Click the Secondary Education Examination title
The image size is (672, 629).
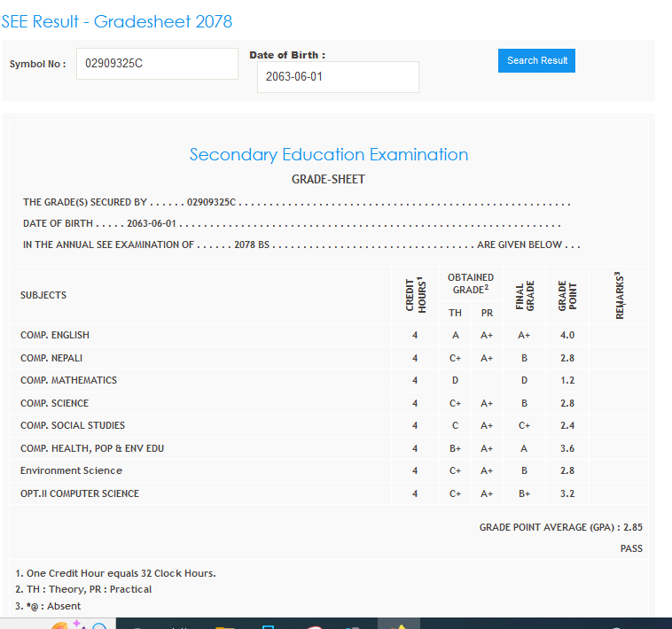click(x=329, y=155)
